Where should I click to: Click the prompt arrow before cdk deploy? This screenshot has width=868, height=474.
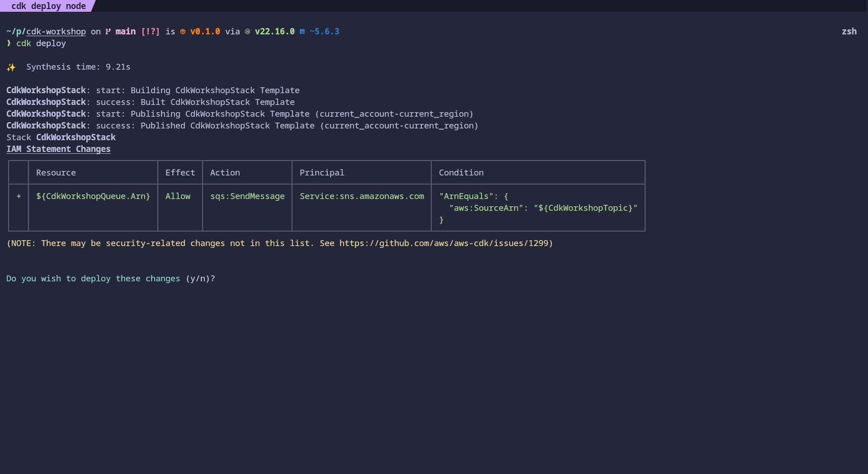click(x=9, y=43)
